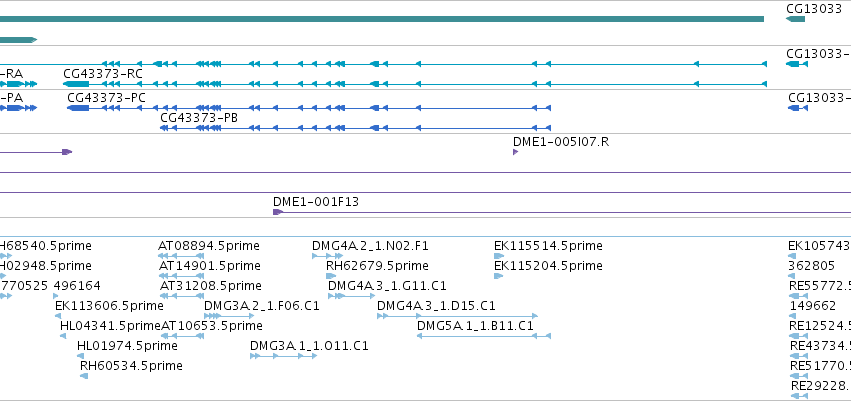Click the EK113606.5prime arrow glyph
This screenshot has width=851, height=401.
58,316
